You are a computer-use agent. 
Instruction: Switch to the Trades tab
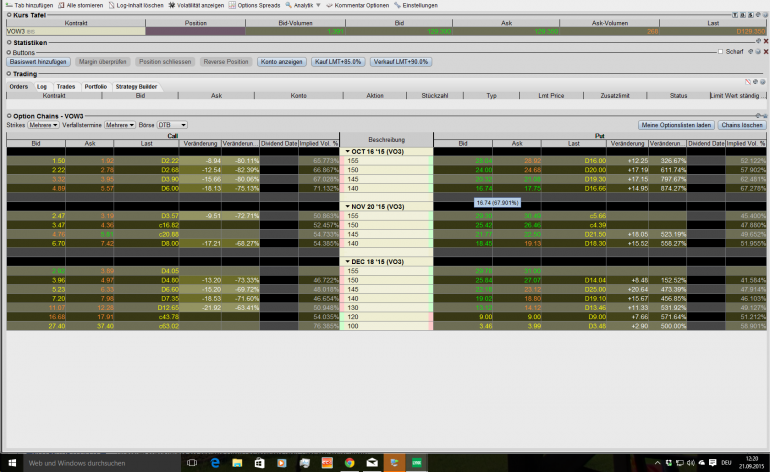(x=66, y=86)
